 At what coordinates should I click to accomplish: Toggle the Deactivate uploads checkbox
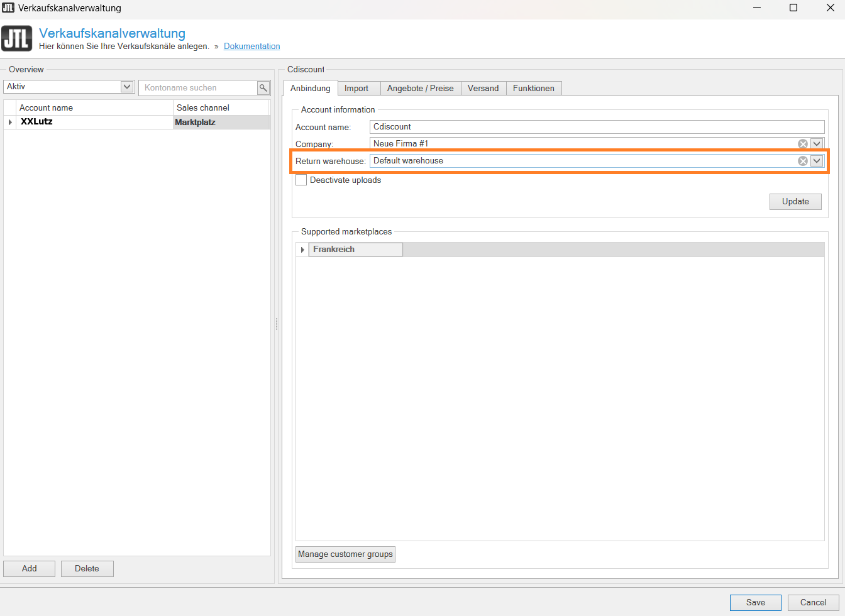(x=302, y=180)
